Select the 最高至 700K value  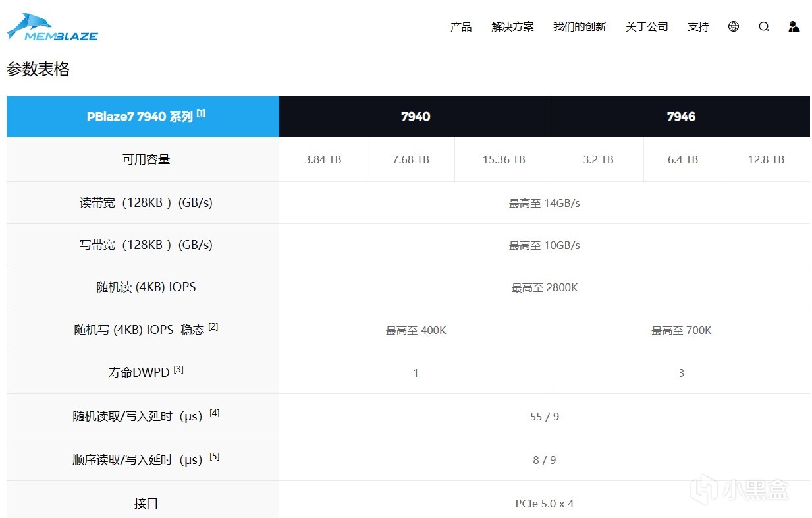tap(681, 331)
